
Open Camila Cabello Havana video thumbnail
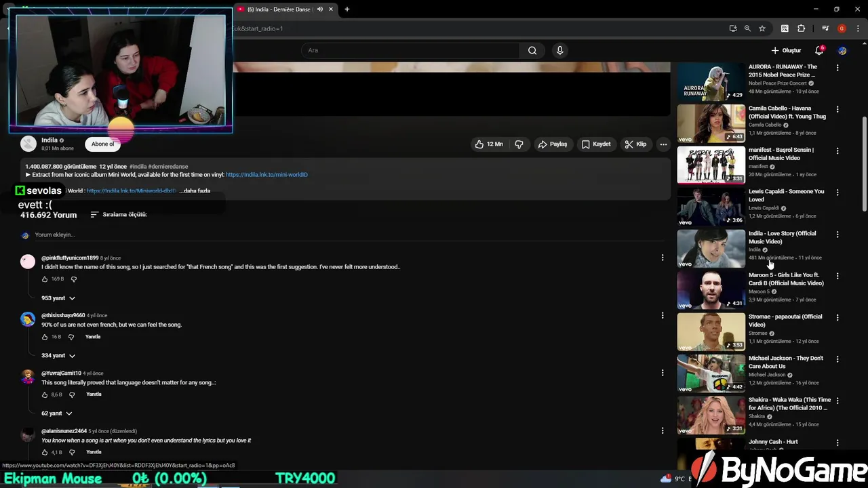pyautogui.click(x=711, y=123)
